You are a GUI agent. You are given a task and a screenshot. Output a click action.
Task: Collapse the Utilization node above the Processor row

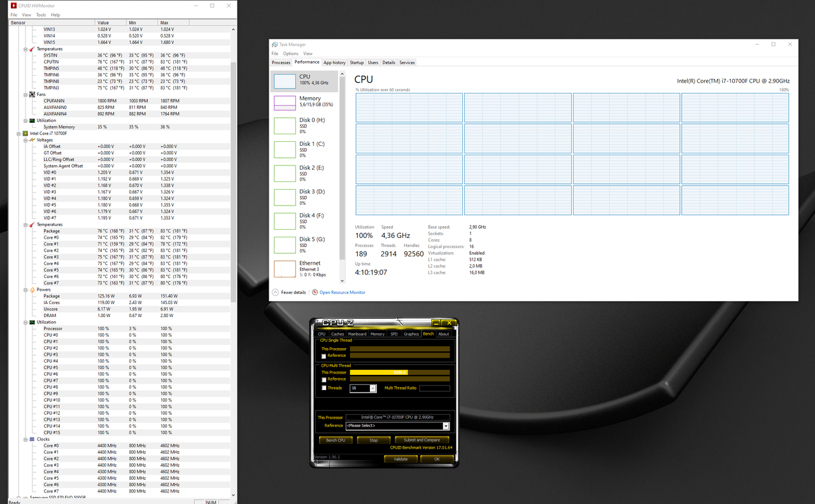click(x=25, y=322)
